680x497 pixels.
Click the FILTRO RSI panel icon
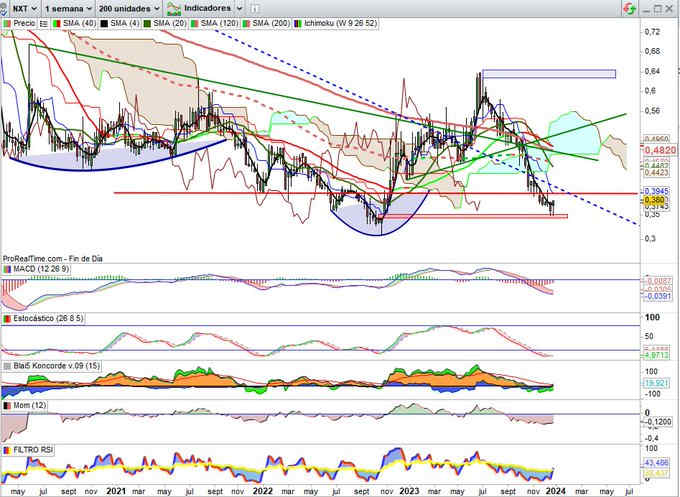coord(7,450)
